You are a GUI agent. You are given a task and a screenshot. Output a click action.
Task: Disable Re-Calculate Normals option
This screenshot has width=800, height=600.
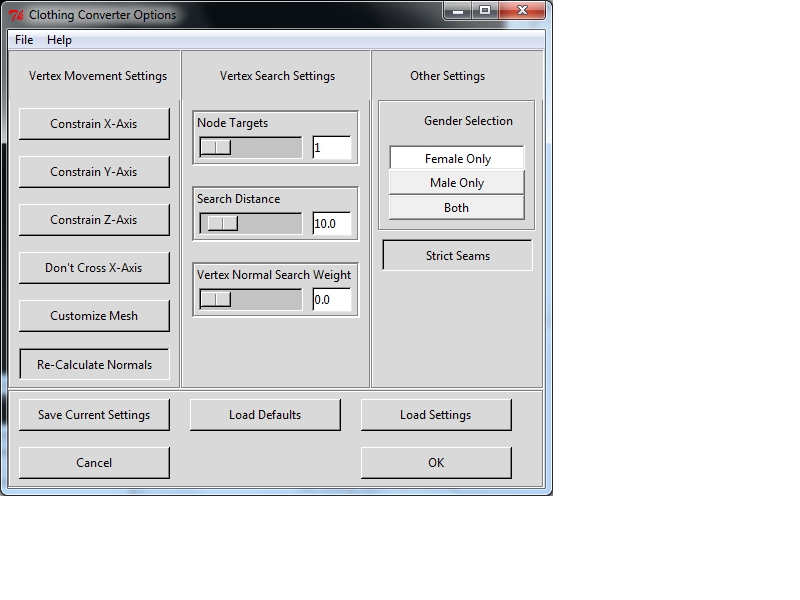[x=94, y=364]
